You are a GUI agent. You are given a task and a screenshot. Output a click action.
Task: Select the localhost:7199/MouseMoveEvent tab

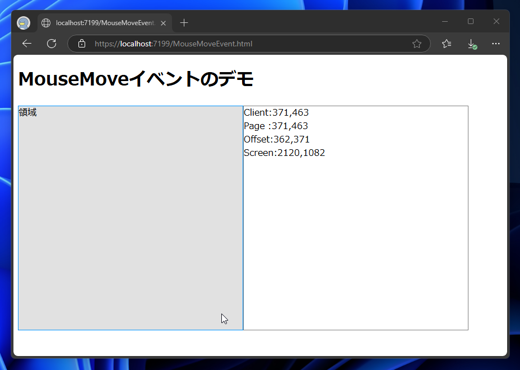click(x=105, y=23)
